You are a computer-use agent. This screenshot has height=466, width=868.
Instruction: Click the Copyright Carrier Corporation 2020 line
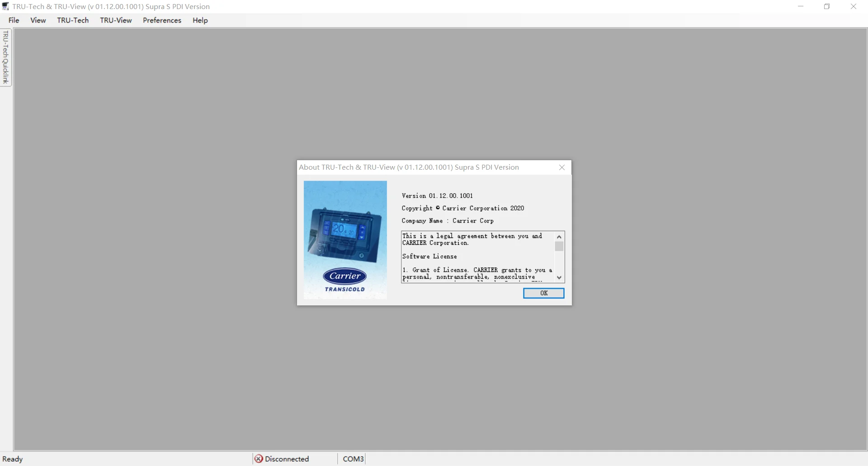tap(463, 208)
